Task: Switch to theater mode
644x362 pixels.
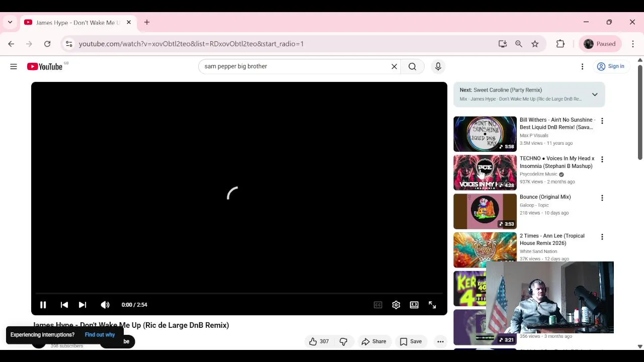Action: 414,305
